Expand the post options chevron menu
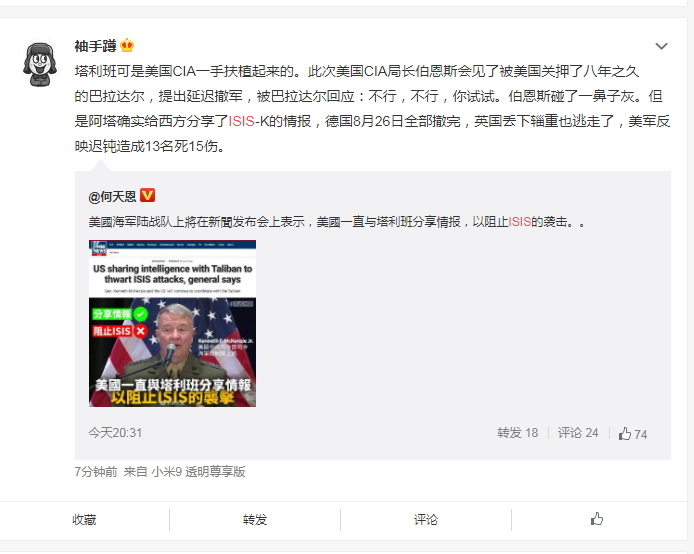The height and width of the screenshot is (554, 694). click(661, 46)
